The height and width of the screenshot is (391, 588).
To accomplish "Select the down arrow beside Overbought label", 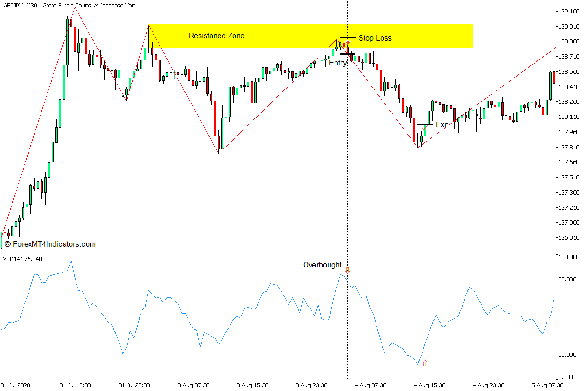I will 347,271.
